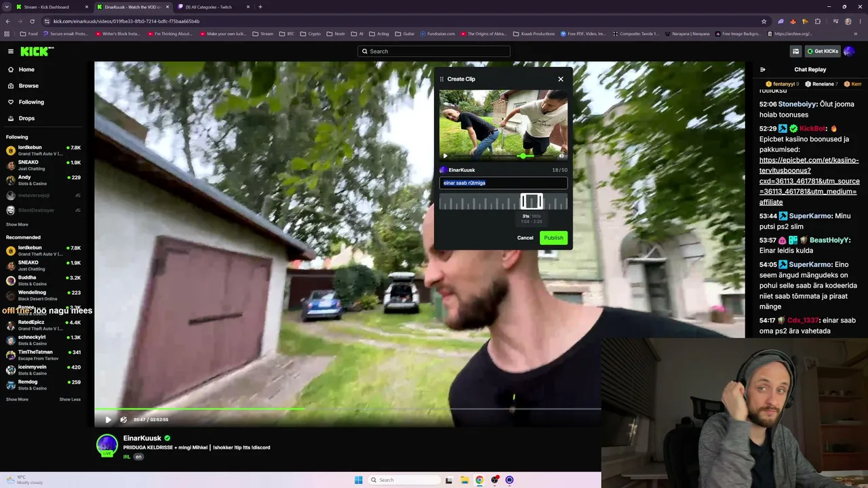Image resolution: width=868 pixels, height=488 pixels.
Task: Expand Following list with Show More
Action: (x=17, y=224)
